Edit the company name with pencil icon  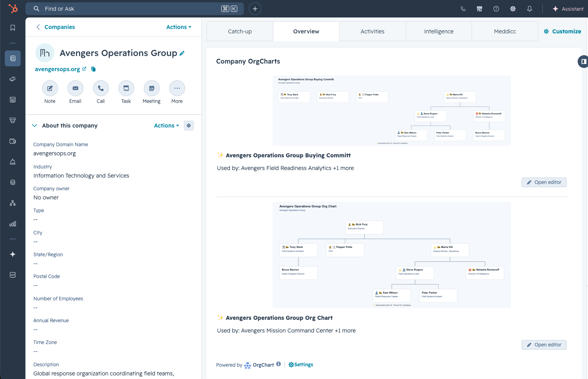[x=182, y=53]
